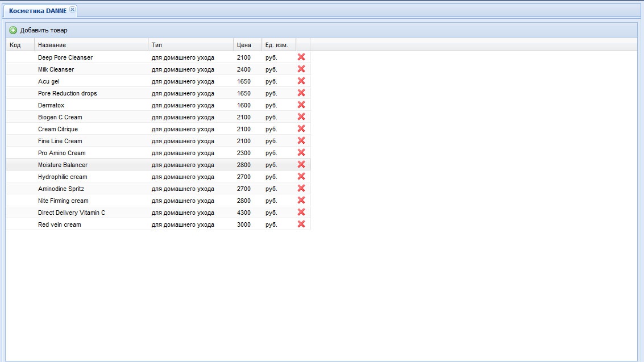Screen dimensions: 644x362
Task: Delete the Pro Amino Cream row
Action: click(x=301, y=152)
